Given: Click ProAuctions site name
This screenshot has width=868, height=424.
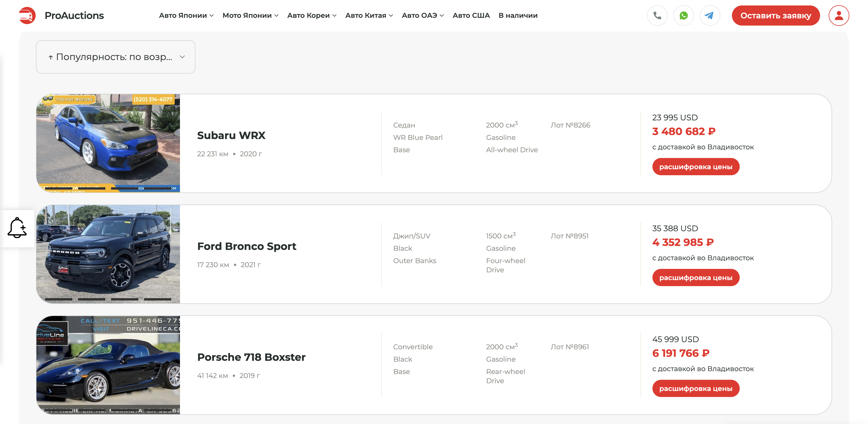Looking at the screenshot, I should click(x=74, y=16).
